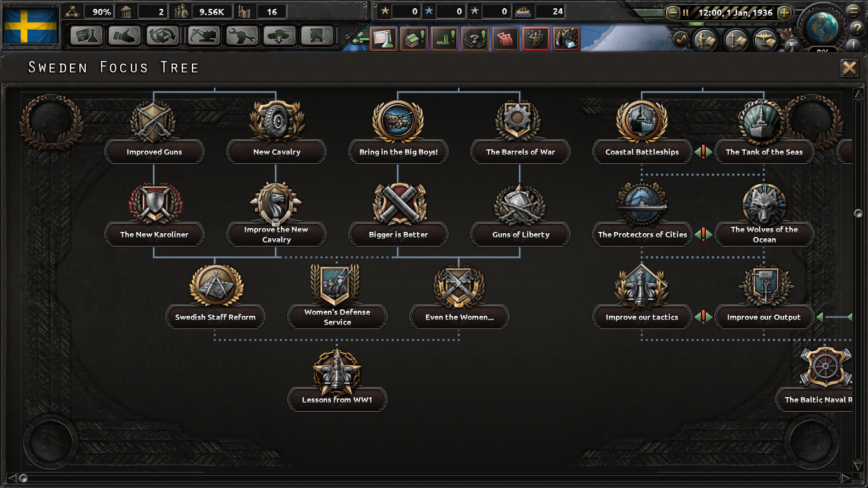Screen dimensions: 868x488
Task: Click the Coastal Battleships focus button
Action: coord(642,152)
